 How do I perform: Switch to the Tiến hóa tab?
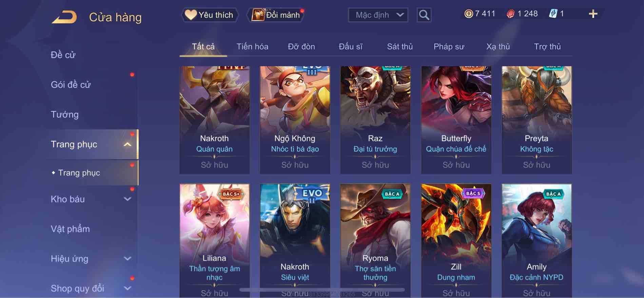point(252,46)
